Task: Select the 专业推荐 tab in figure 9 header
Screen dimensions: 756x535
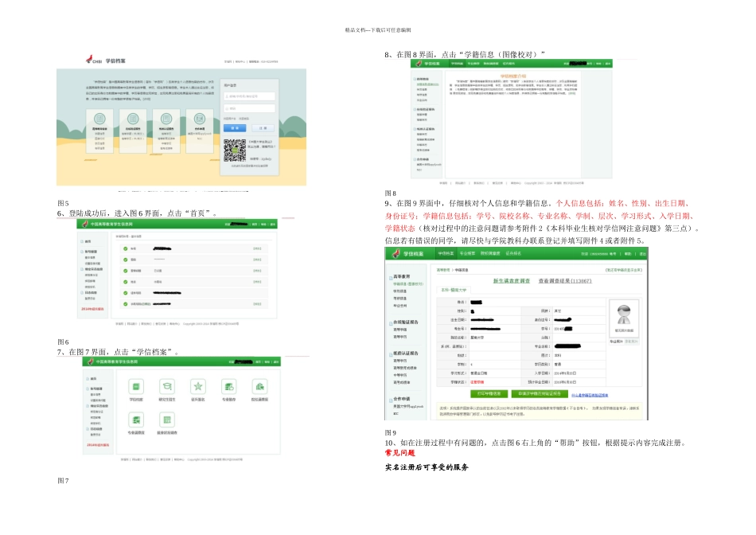Action: tap(468, 253)
